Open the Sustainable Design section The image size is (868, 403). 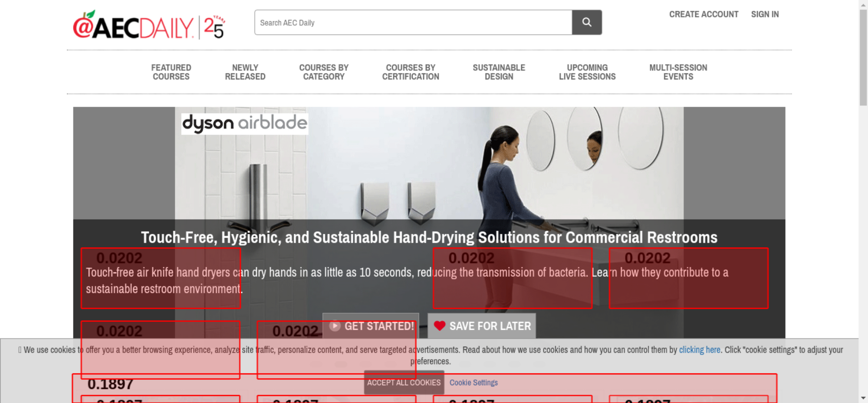pyautogui.click(x=499, y=72)
